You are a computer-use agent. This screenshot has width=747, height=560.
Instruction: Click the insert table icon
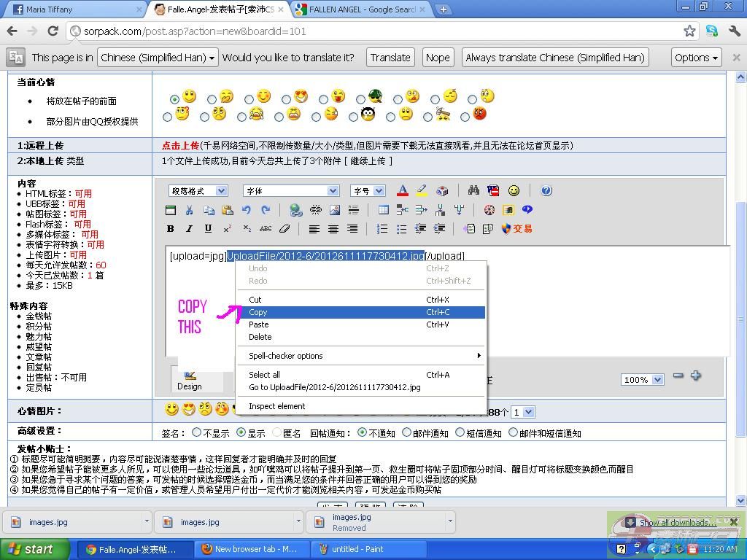coord(383,210)
